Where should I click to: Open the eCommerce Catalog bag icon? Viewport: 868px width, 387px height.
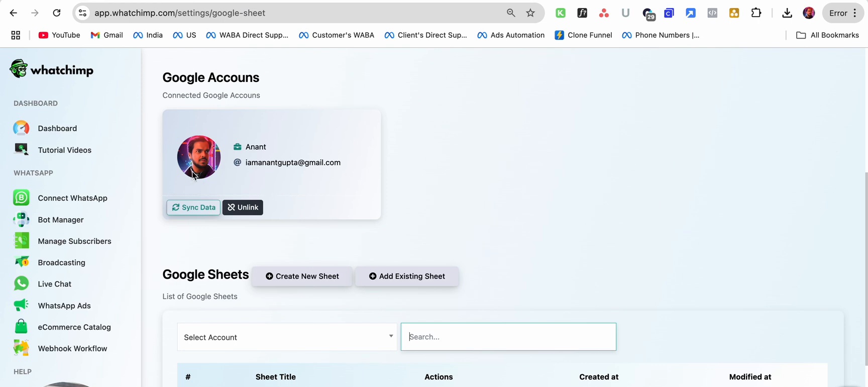click(21, 327)
